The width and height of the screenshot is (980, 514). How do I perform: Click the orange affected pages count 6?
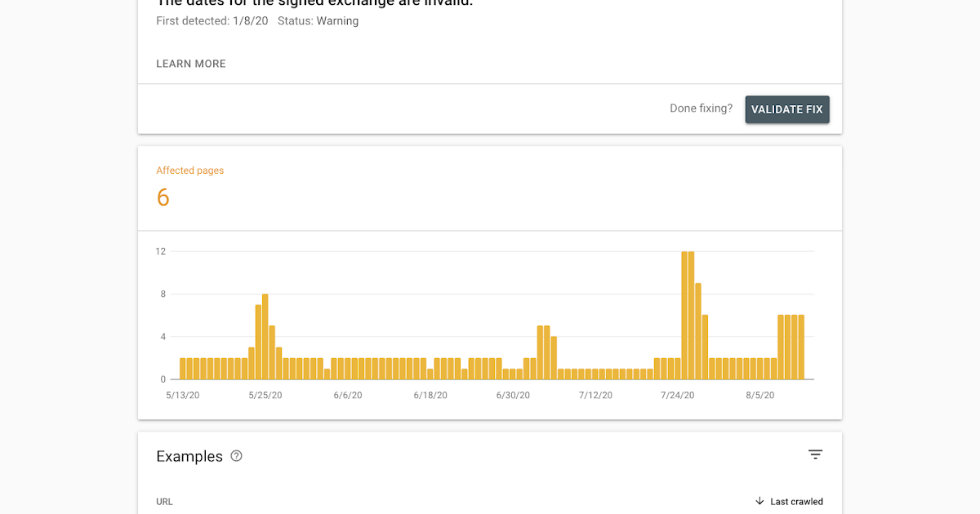(163, 197)
